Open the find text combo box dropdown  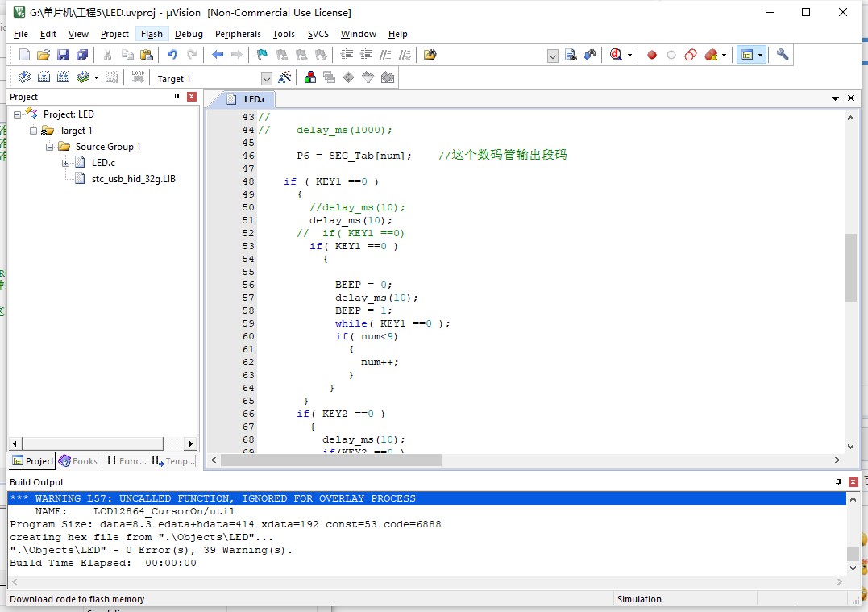(x=552, y=56)
